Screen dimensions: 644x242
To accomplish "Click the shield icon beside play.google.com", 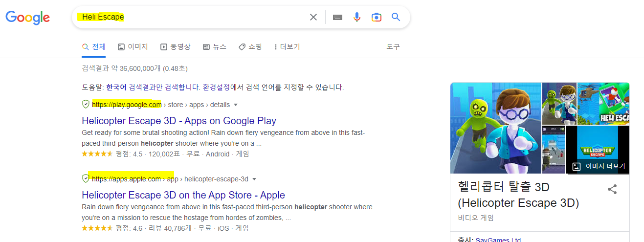I will pyautogui.click(x=86, y=104).
